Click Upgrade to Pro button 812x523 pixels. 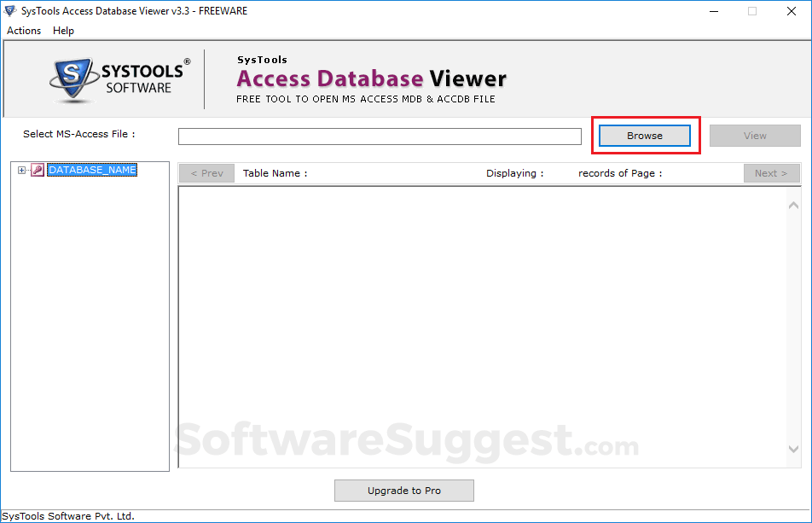coord(404,491)
